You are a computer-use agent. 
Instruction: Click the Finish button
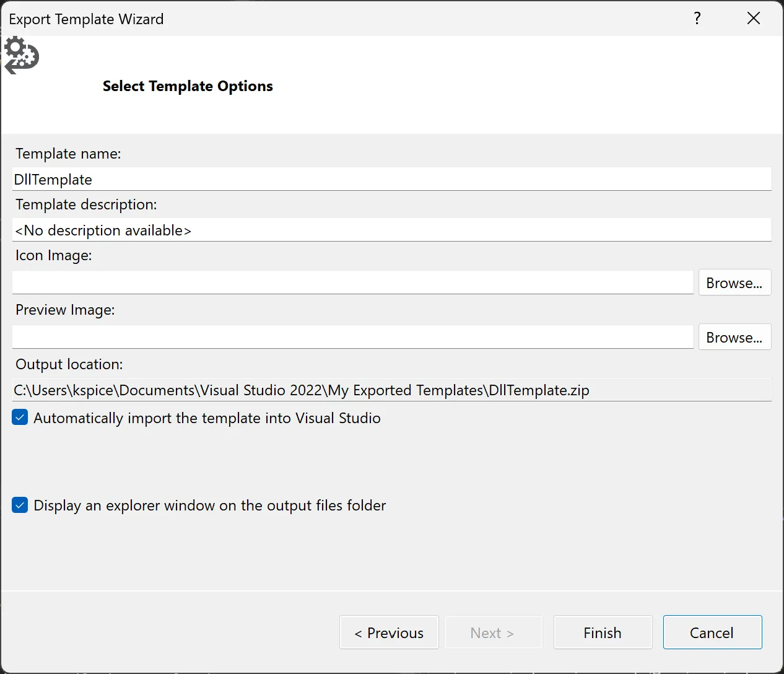coord(603,632)
